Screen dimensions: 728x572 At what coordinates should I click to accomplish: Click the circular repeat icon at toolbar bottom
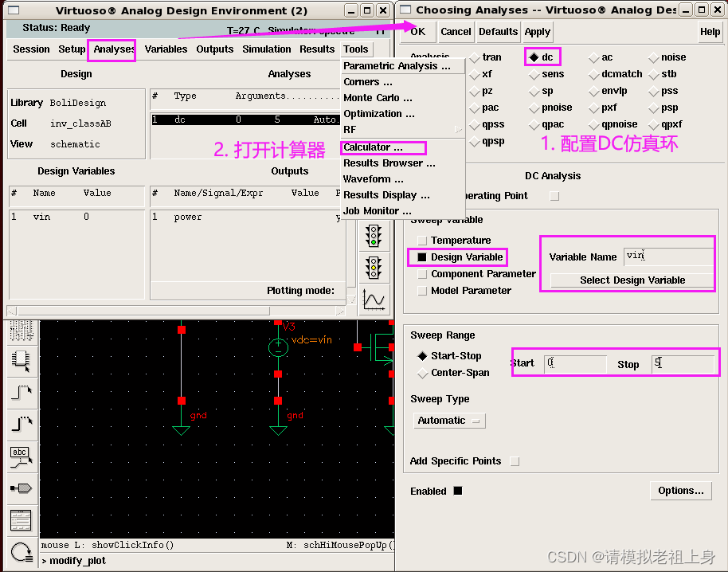(x=21, y=553)
